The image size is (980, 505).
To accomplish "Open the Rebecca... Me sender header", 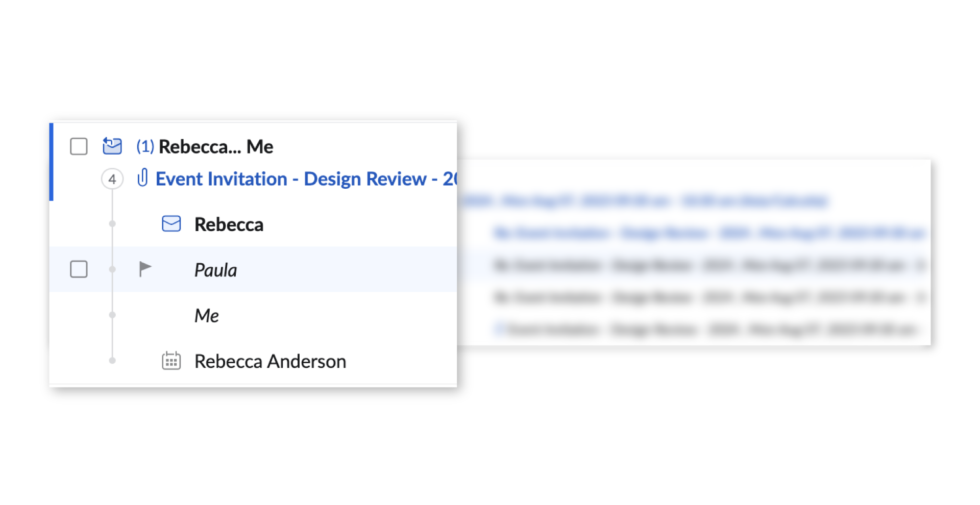I will coord(216,147).
